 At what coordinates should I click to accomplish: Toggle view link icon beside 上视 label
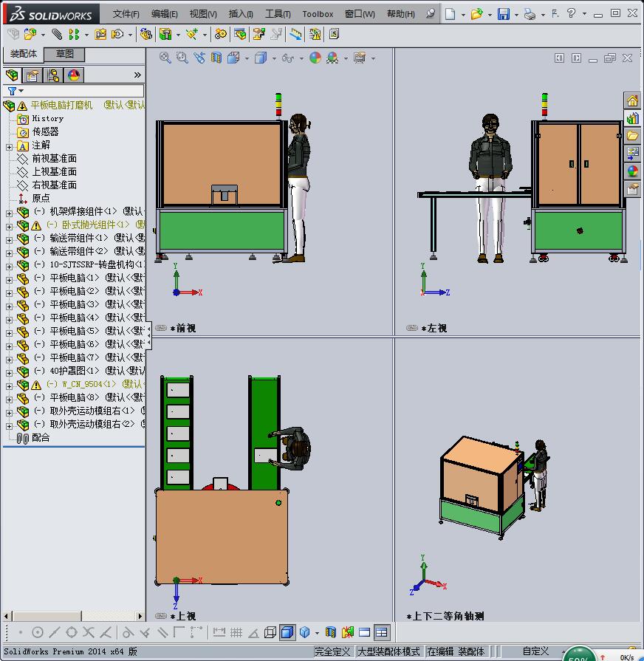[161, 616]
